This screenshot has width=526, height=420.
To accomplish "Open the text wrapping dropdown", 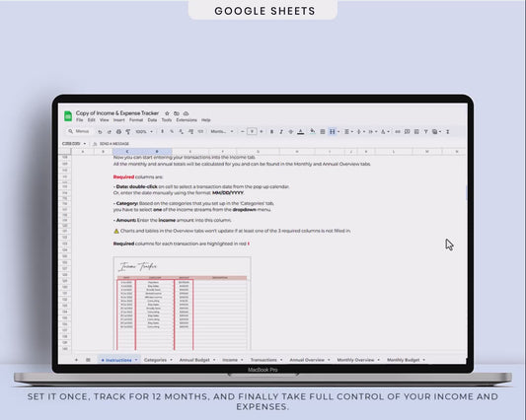I will coord(373,132).
